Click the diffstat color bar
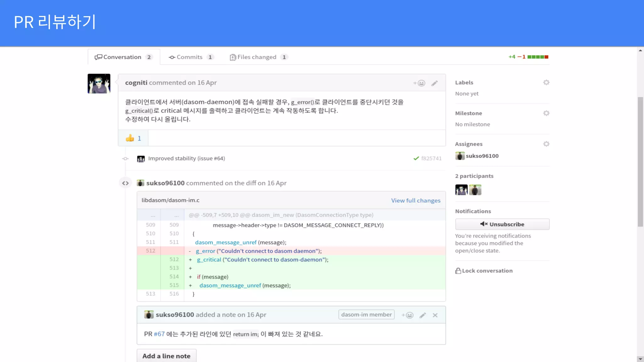The image size is (644, 362). 538,57
